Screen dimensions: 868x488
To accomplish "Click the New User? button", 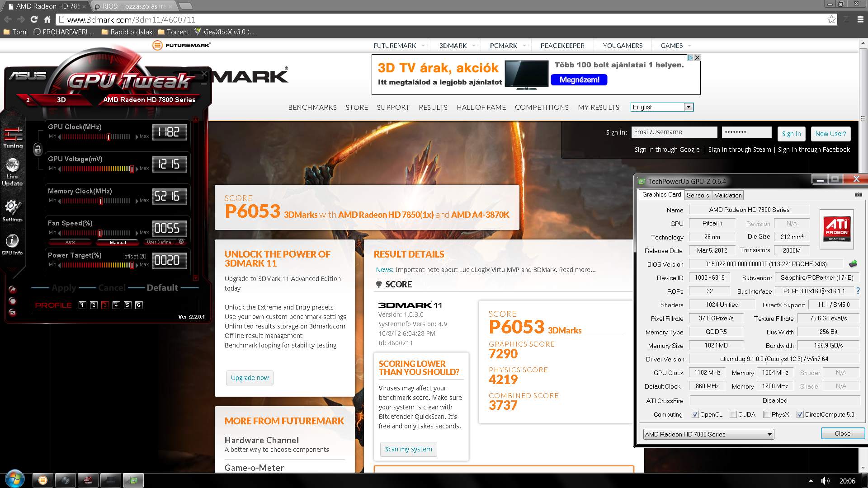I will click(830, 134).
